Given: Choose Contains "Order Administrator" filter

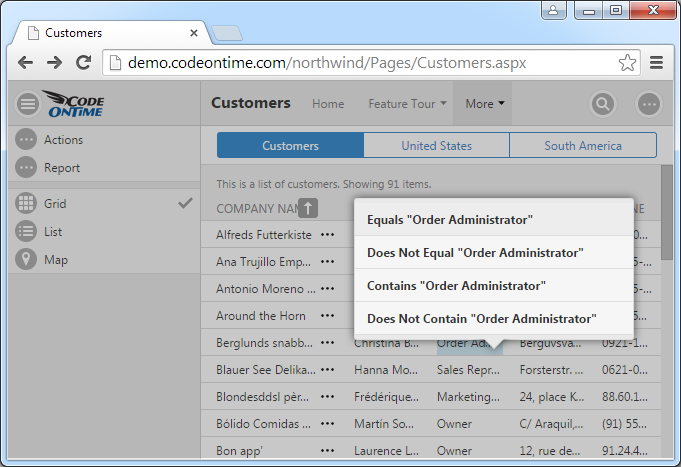Looking at the screenshot, I should click(494, 285).
